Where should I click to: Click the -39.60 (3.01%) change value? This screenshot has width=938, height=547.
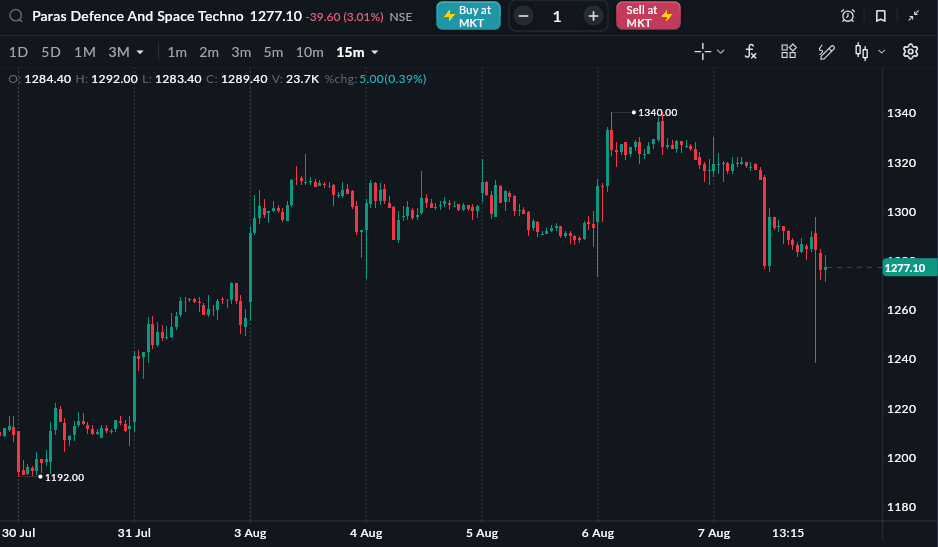pos(344,17)
